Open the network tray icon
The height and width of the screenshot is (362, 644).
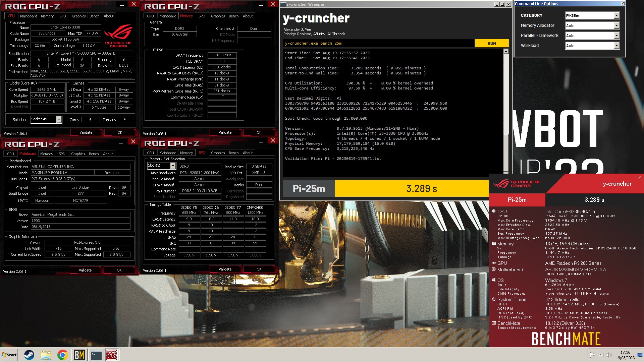pos(600,355)
